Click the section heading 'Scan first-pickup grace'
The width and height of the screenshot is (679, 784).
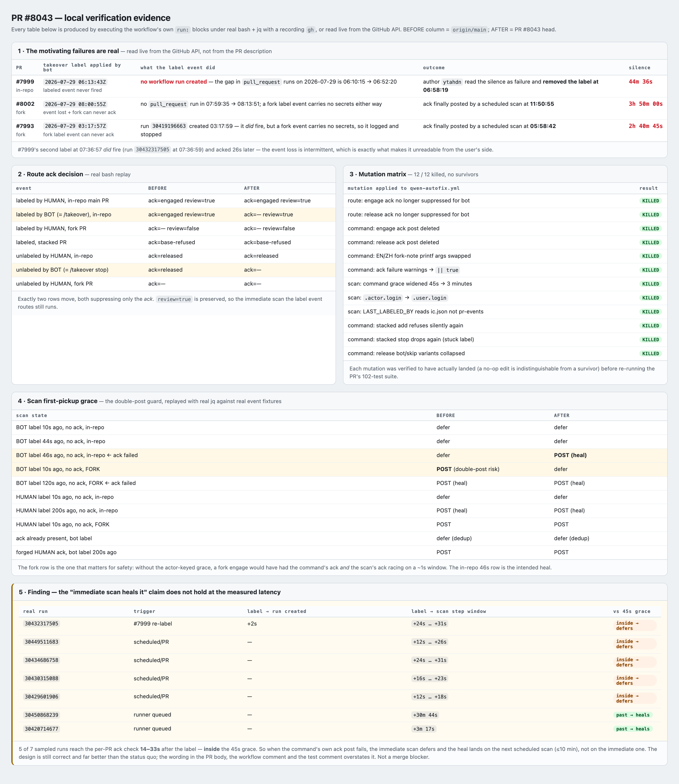tap(62, 401)
